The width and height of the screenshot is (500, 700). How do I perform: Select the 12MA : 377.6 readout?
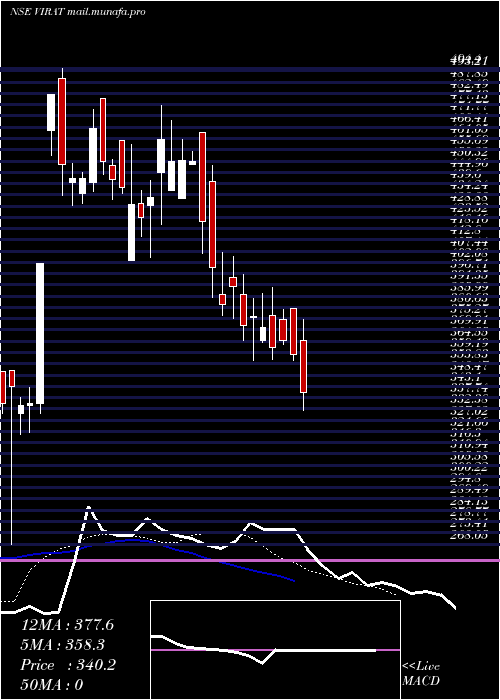[67, 625]
